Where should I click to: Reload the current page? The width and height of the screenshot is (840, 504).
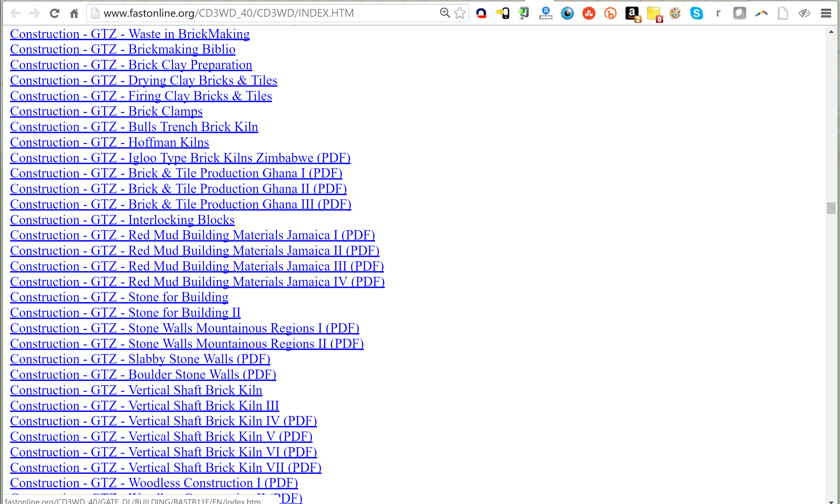coord(54,13)
